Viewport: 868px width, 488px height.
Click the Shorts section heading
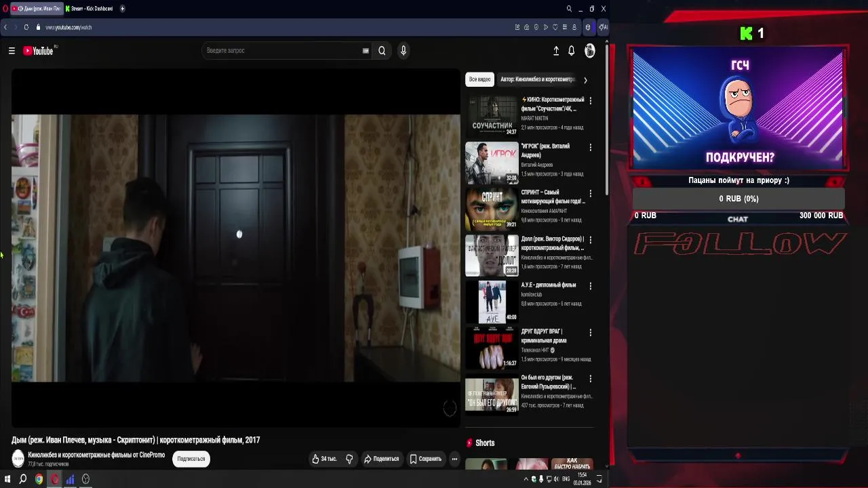(x=485, y=443)
